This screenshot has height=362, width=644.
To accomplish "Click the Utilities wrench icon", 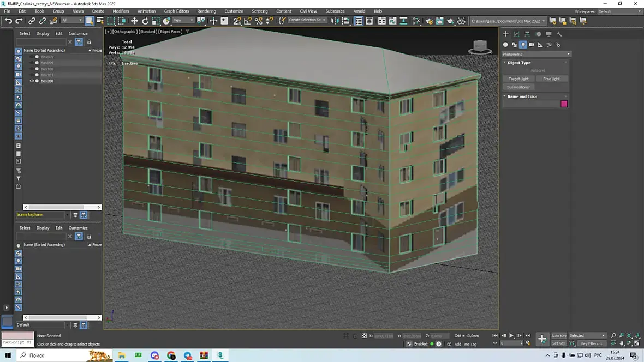I will click(559, 34).
